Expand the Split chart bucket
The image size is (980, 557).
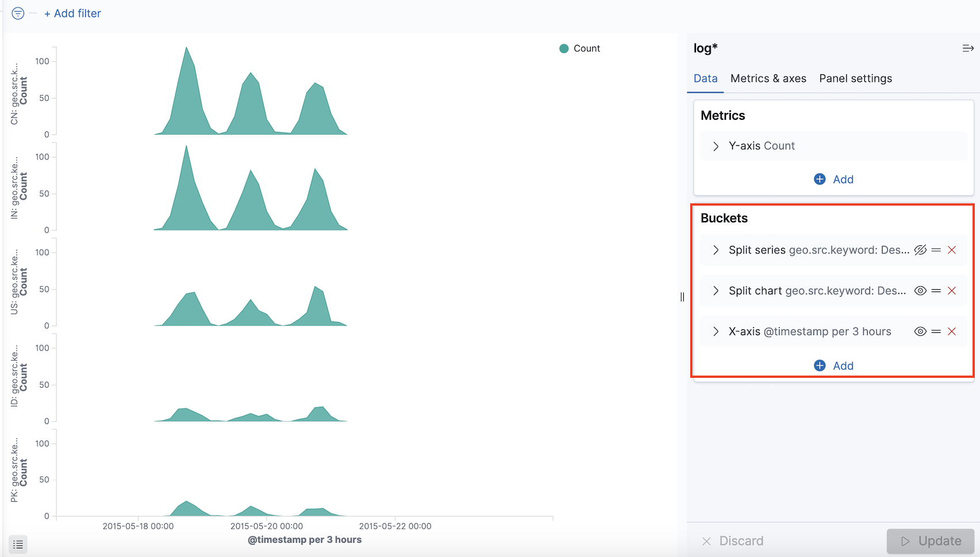(716, 291)
